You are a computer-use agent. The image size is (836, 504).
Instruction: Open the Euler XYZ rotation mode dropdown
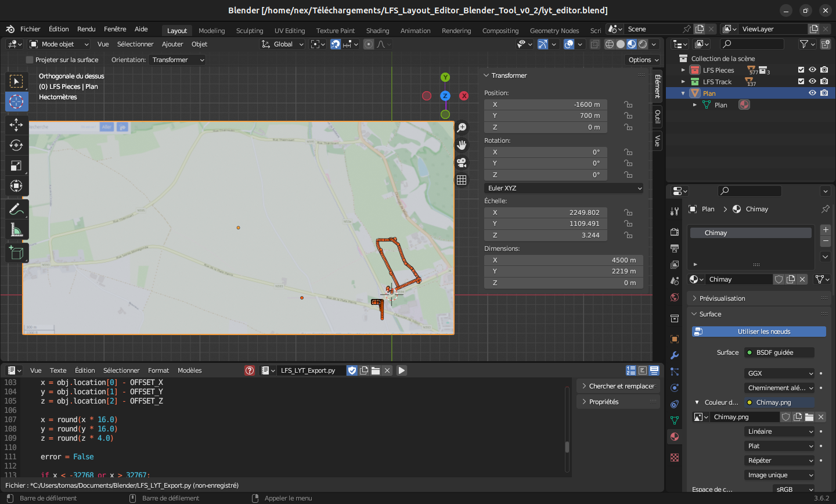click(564, 188)
